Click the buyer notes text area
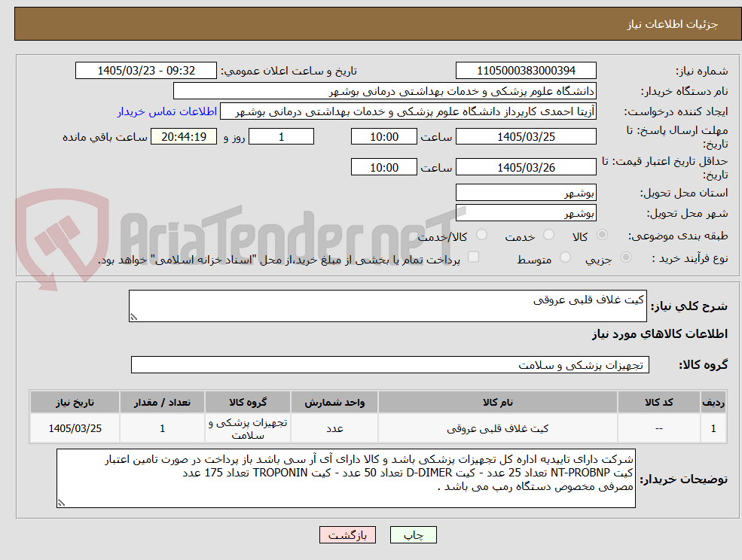The width and height of the screenshot is (742, 560). tap(346, 479)
